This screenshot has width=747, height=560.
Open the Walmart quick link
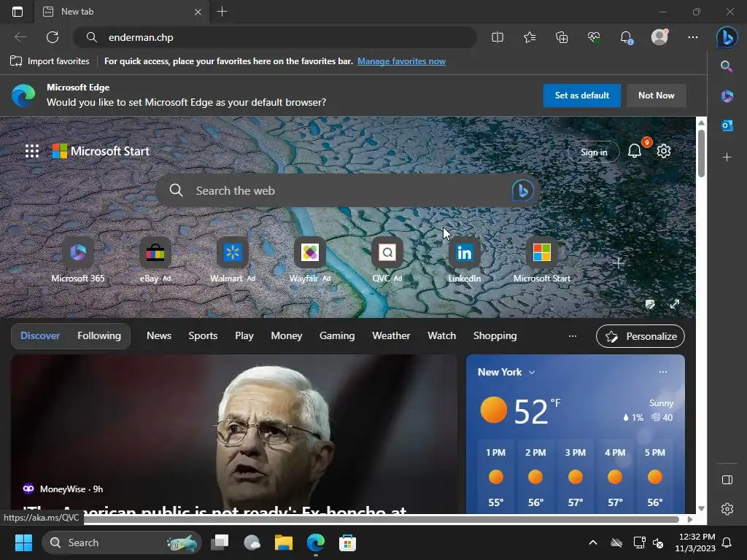(x=233, y=260)
